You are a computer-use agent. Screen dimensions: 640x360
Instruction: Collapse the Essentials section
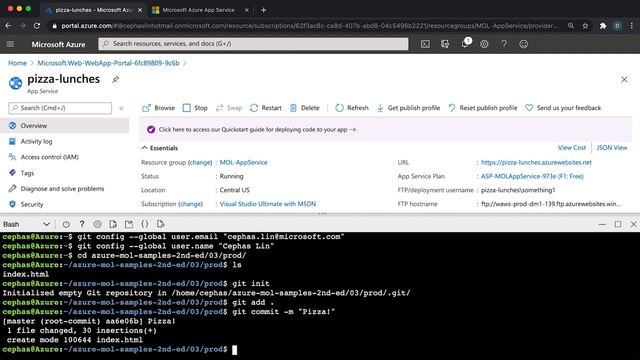click(x=160, y=148)
